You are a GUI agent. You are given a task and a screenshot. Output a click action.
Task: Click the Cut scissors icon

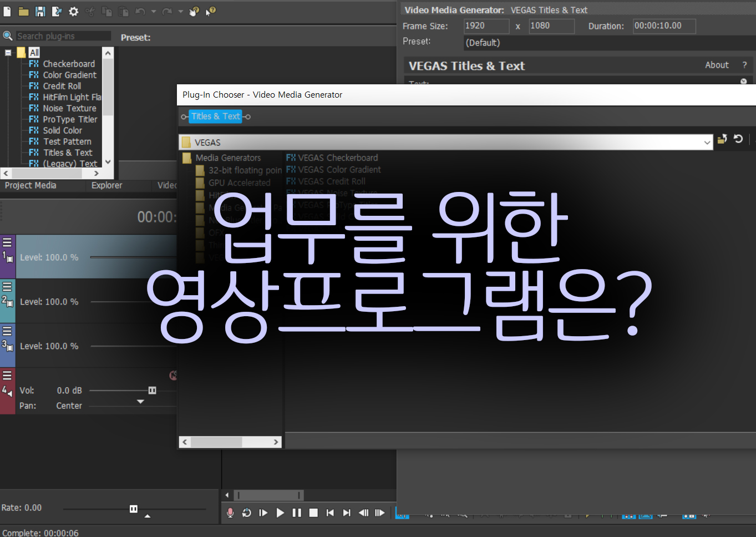tap(90, 11)
